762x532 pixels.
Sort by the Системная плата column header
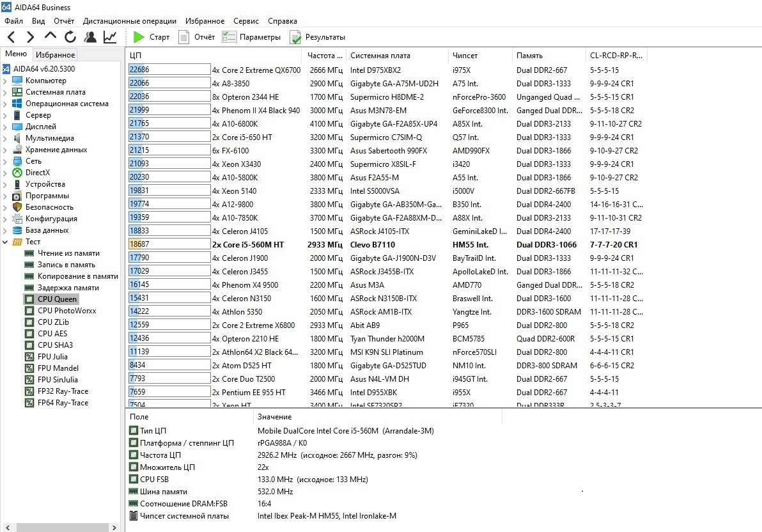tap(397, 56)
